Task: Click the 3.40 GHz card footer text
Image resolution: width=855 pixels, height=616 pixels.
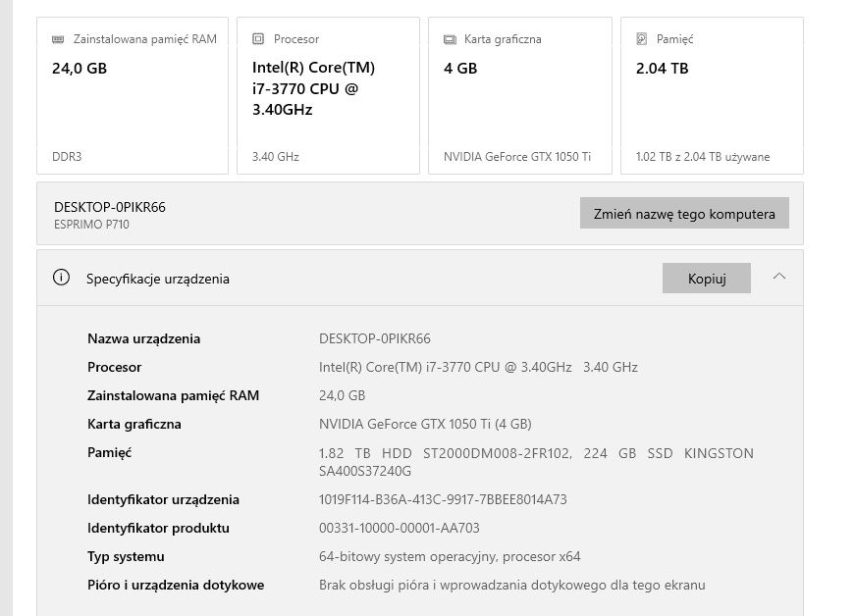Action: (x=276, y=157)
